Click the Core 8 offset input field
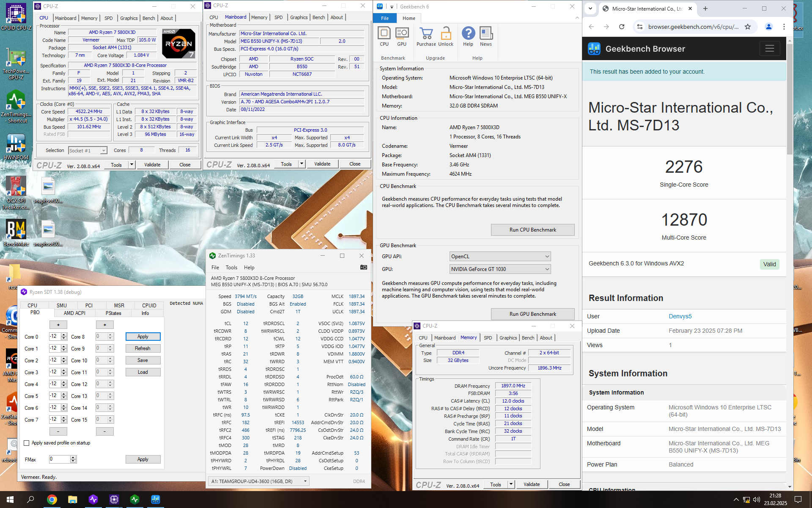Viewport: 812px width, 508px height. (x=101, y=337)
